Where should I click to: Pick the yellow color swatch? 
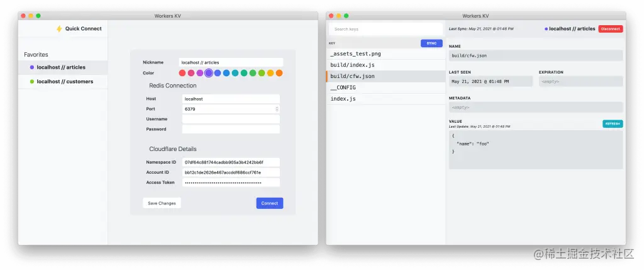click(x=270, y=73)
